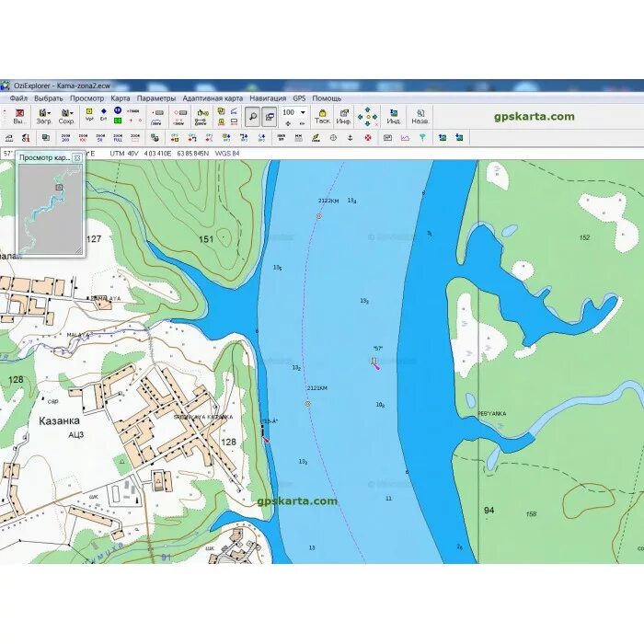Set map zoom to 200 percent icon
Screen dimensions: 644x644
(65, 138)
